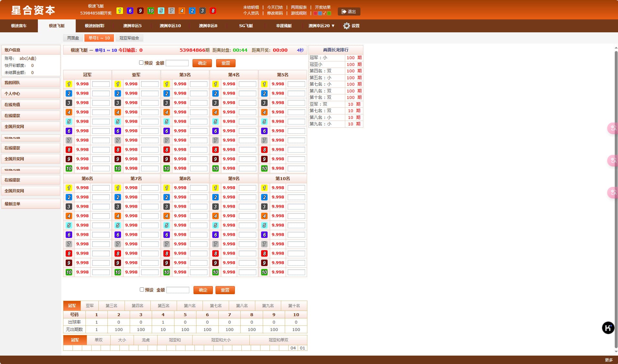Click the top 金额 amount input field
This screenshot has height=364, width=618.
pos(177,63)
